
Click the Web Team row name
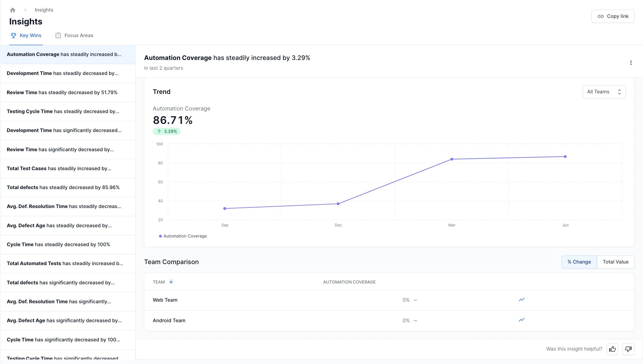coord(165,300)
